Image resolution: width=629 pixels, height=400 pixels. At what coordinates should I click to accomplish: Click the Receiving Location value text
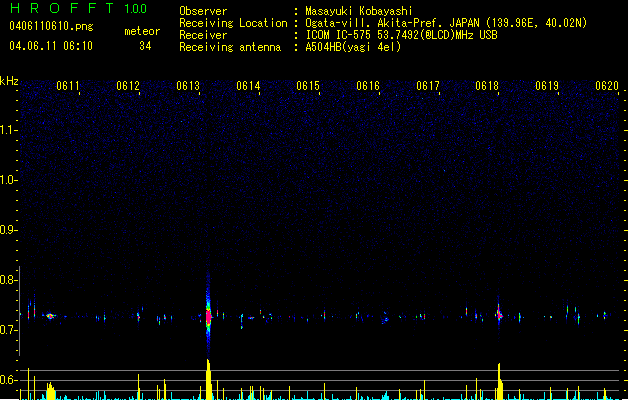446,23
